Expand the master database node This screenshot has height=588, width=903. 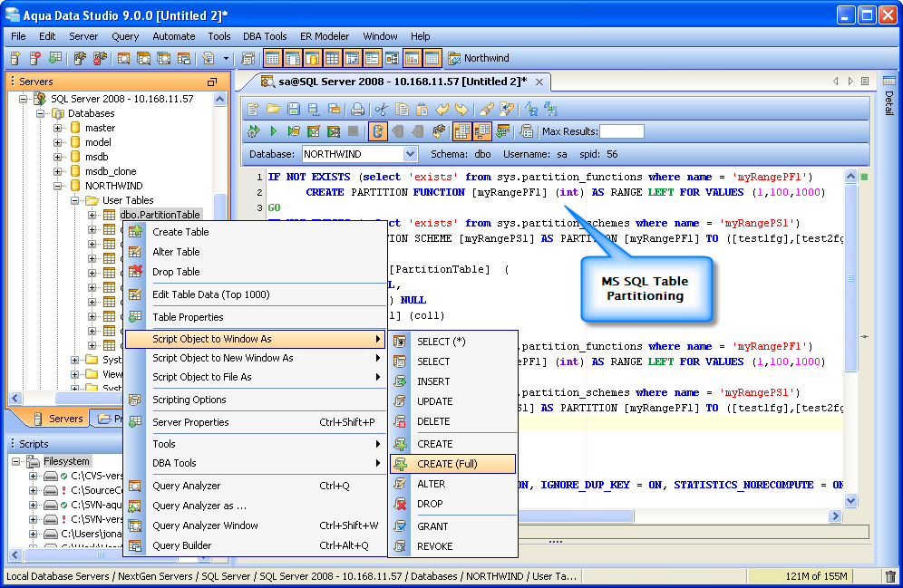[x=58, y=128]
